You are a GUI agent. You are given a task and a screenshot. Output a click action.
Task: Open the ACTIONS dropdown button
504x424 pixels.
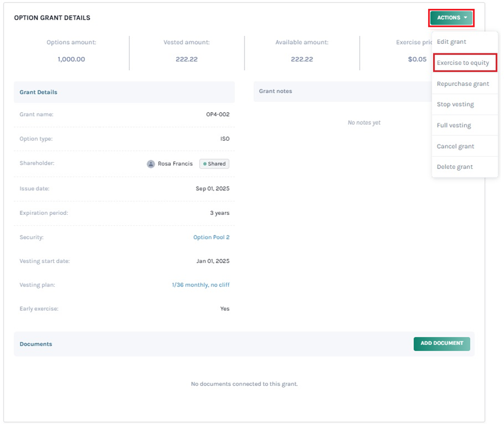(x=451, y=18)
